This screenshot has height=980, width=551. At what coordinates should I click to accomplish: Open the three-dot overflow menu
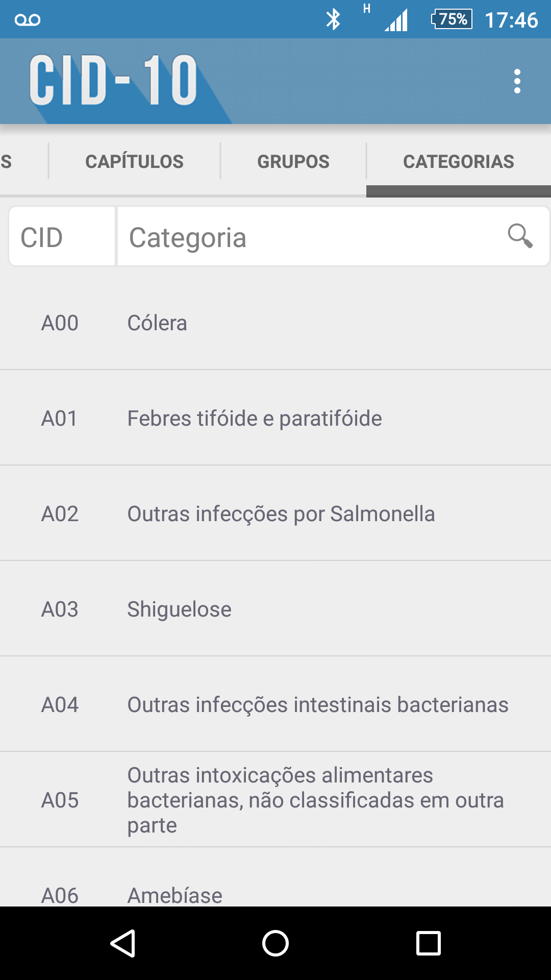(517, 81)
